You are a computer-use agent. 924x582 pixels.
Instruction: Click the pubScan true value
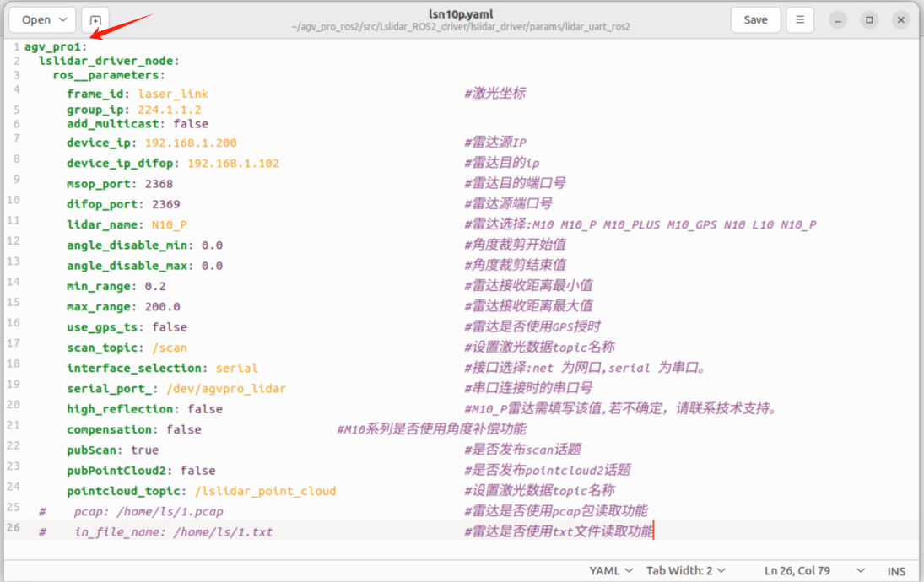[x=145, y=450]
